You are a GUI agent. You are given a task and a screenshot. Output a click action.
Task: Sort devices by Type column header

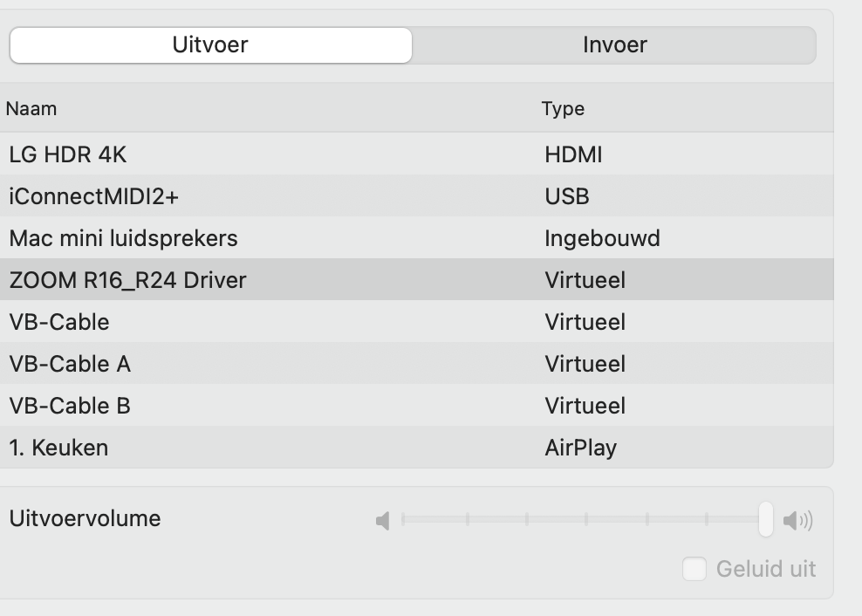(x=563, y=109)
